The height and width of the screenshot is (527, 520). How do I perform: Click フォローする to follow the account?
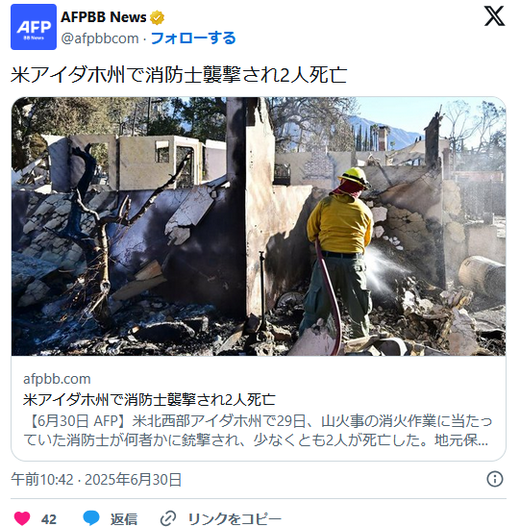[x=193, y=38]
